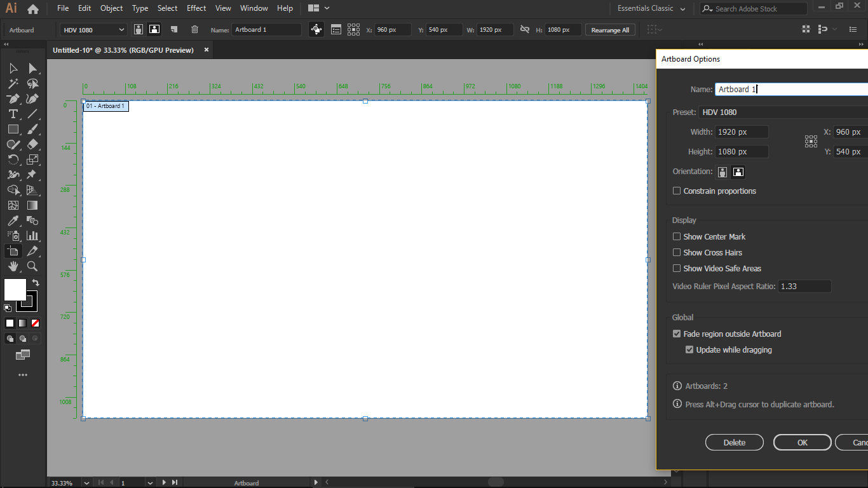Select the Scale tool
The image size is (868, 488).
pyautogui.click(x=32, y=159)
